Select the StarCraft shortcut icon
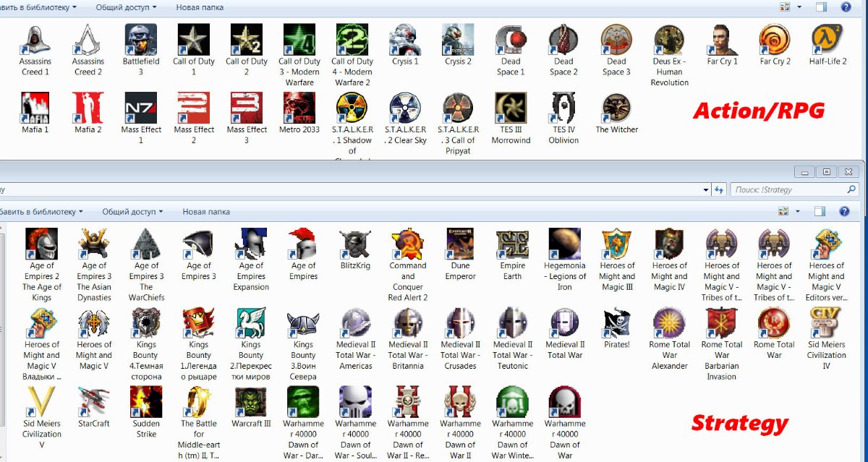Image resolution: width=868 pixels, height=462 pixels. [93, 402]
